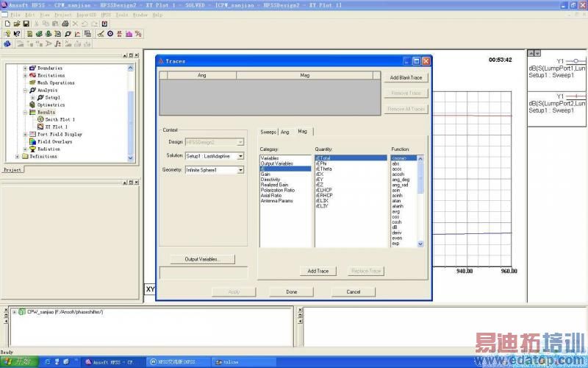588x368 pixels.
Task: Click the Save disk icon in toolbar
Action: pyautogui.click(x=25, y=24)
